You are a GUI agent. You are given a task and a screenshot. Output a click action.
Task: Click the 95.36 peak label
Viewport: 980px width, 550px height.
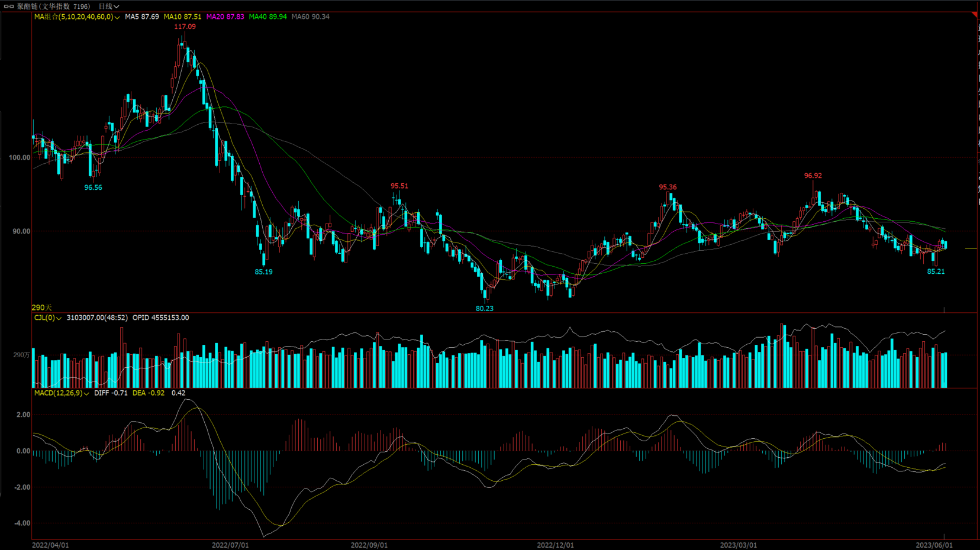pos(668,187)
